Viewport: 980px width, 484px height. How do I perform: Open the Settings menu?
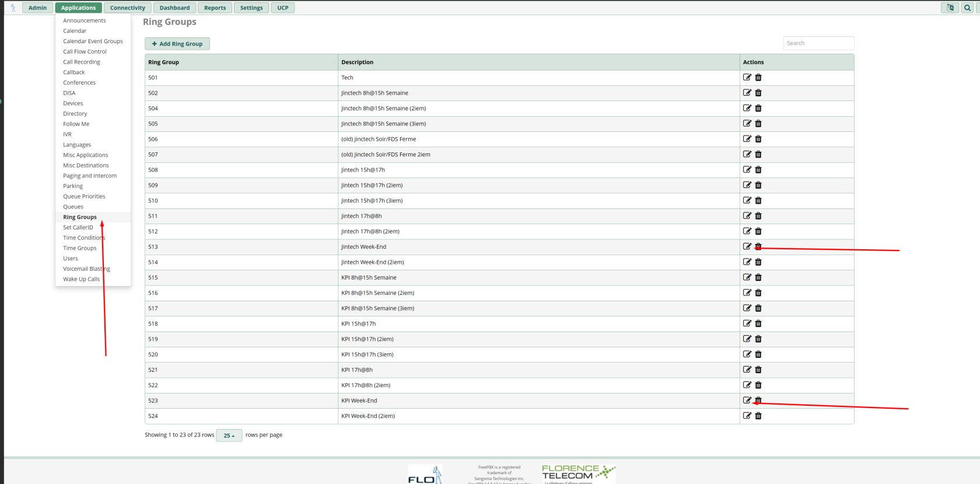(x=251, y=8)
